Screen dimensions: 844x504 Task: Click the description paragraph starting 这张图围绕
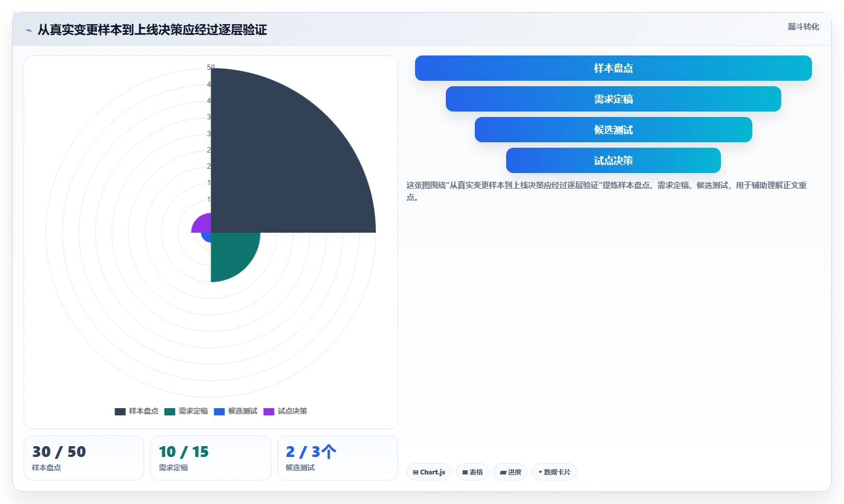point(607,191)
